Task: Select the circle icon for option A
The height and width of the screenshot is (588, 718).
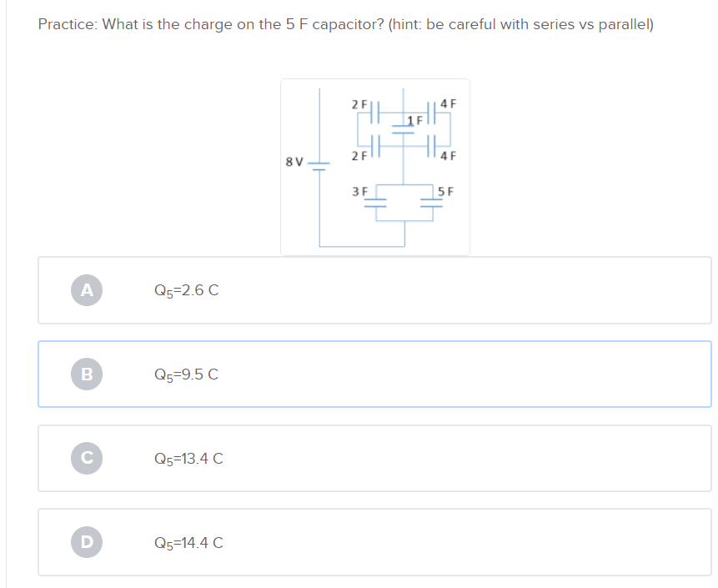Action: 86,289
